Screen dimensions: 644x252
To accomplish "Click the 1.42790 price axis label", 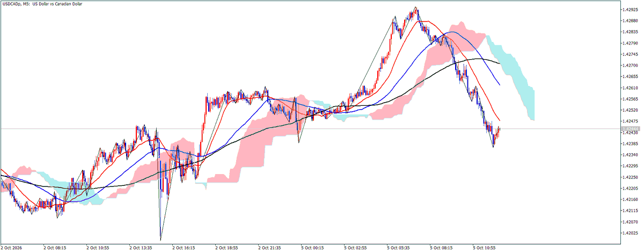I will 631,43.
